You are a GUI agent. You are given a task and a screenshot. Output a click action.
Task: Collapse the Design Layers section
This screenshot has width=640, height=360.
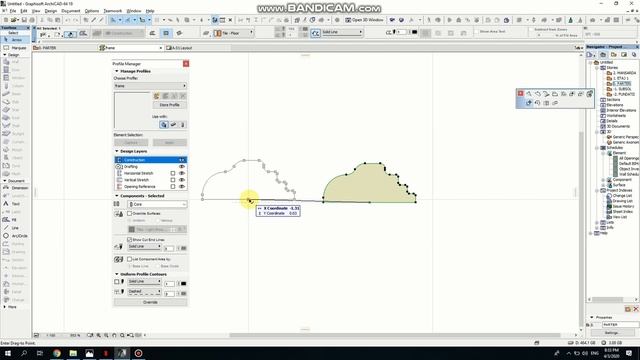click(x=117, y=151)
